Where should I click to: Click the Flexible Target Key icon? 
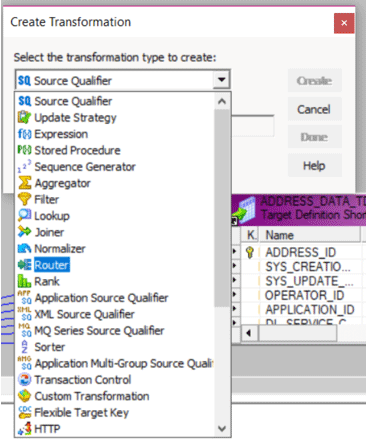(24, 412)
